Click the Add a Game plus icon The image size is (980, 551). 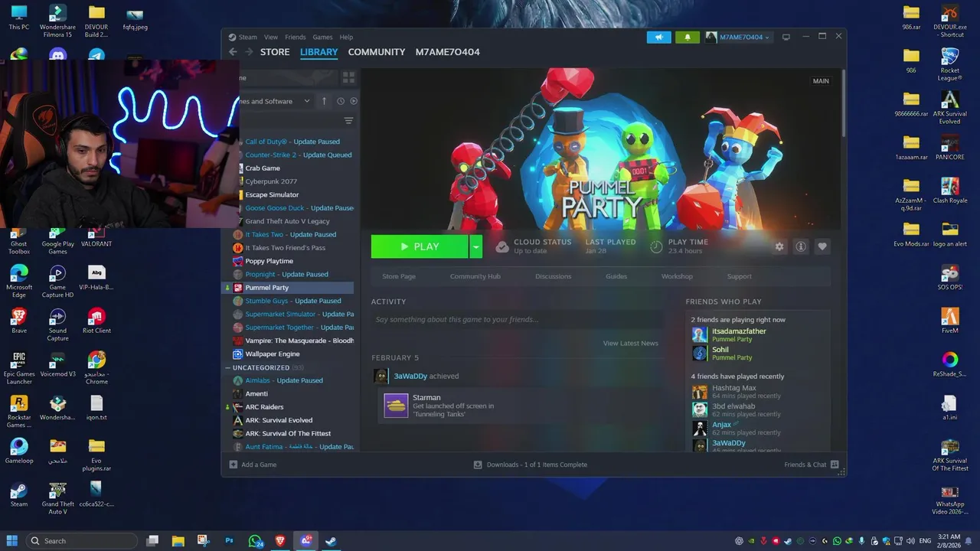(x=234, y=465)
